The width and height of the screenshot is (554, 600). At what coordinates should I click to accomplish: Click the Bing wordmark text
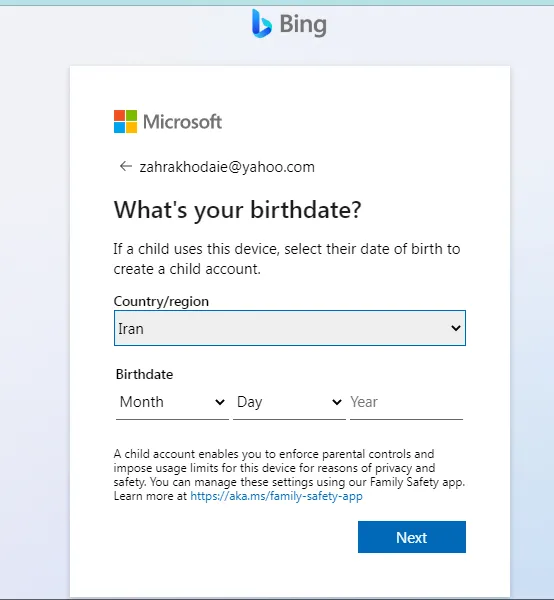[x=303, y=25]
